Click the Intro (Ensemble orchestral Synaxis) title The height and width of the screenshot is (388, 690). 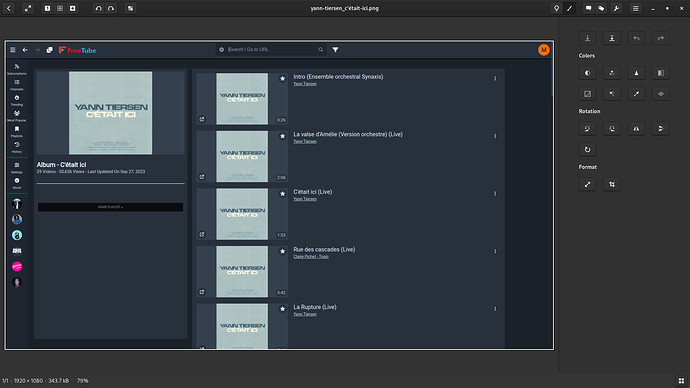[338, 77]
